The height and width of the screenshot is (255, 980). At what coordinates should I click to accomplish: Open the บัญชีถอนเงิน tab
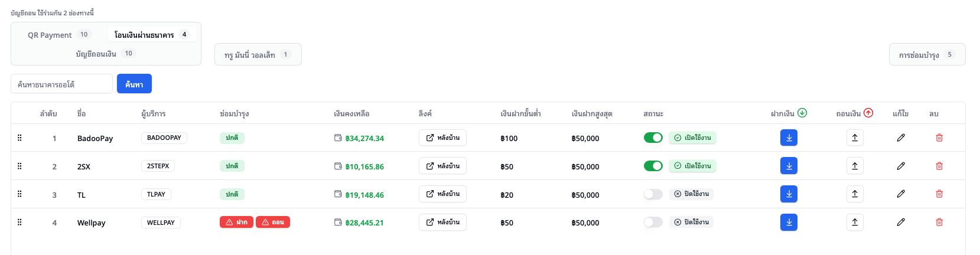tap(105, 54)
